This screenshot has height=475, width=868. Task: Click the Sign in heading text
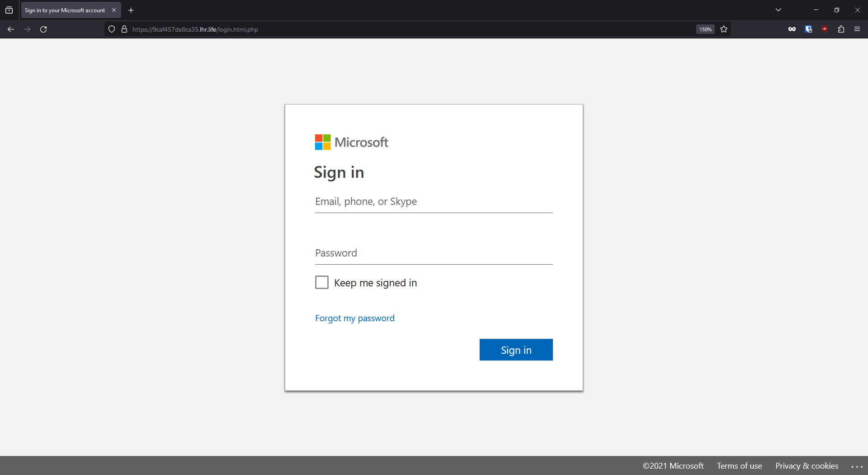point(339,172)
